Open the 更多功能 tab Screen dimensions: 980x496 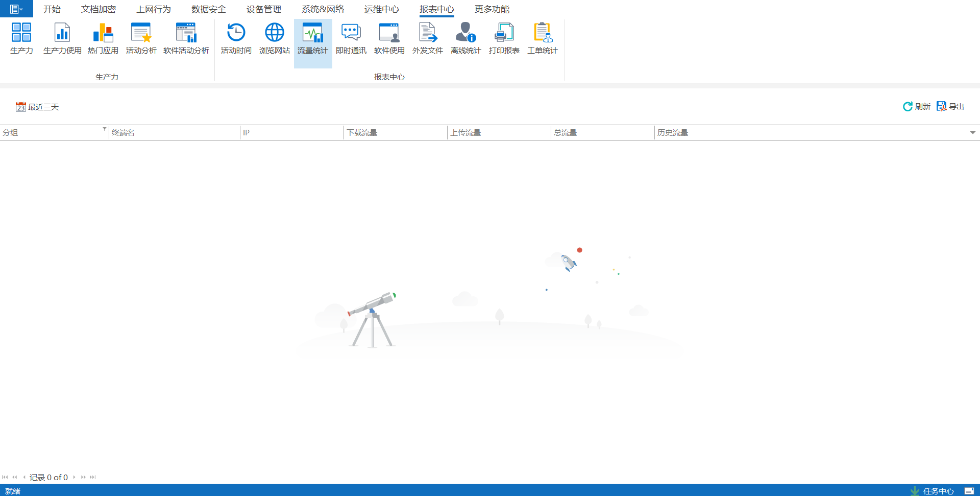coord(492,9)
